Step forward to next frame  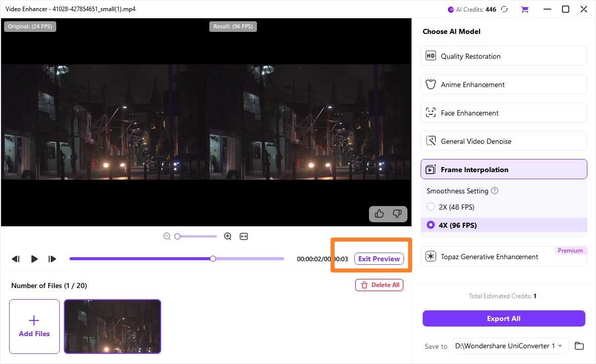[x=52, y=259]
